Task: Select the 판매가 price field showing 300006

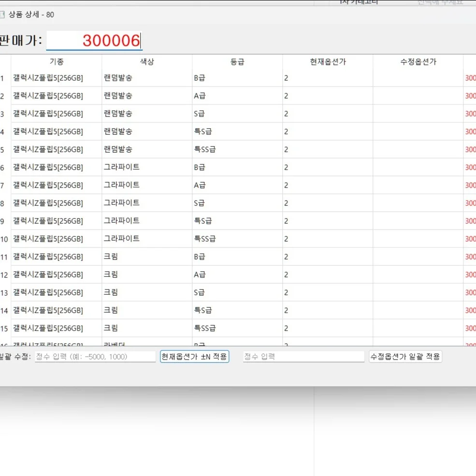Action: coord(94,41)
